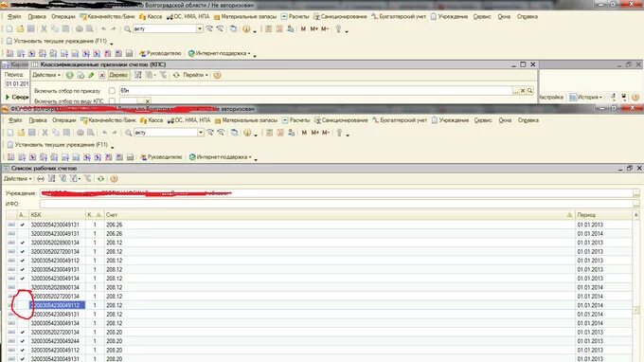Screen dimensions: 644x362
Task: Click disable filter icon in Список рабочих счетов toolbar
Action: (x=87, y=179)
